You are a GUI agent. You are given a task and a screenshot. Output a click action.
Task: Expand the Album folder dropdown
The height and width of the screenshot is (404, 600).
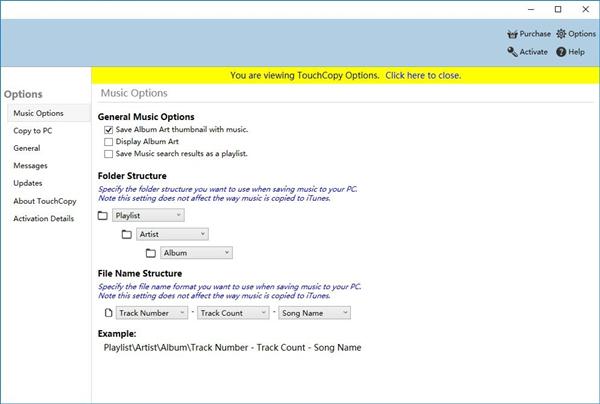pos(196,253)
